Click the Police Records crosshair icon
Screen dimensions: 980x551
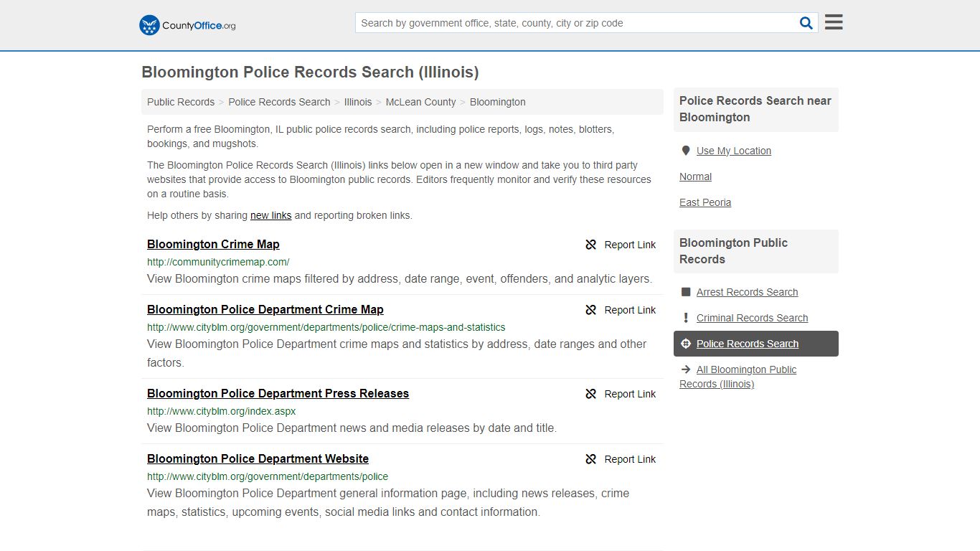tap(686, 344)
